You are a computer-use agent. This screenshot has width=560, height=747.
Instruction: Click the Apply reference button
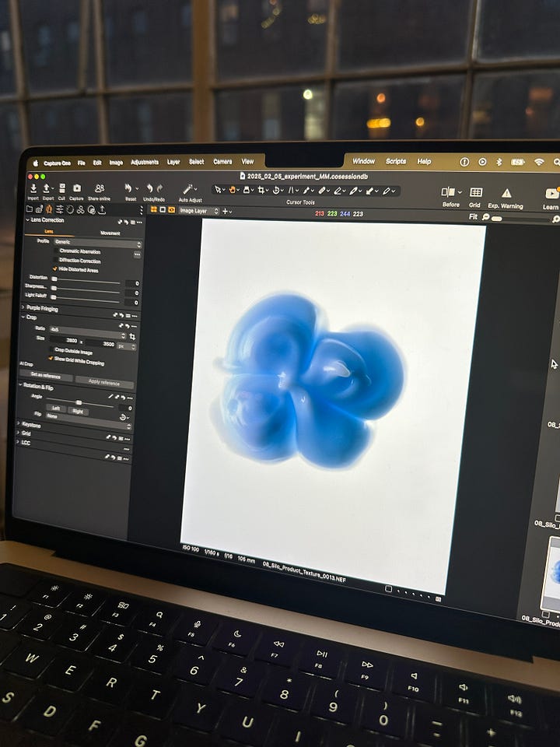coord(103,382)
